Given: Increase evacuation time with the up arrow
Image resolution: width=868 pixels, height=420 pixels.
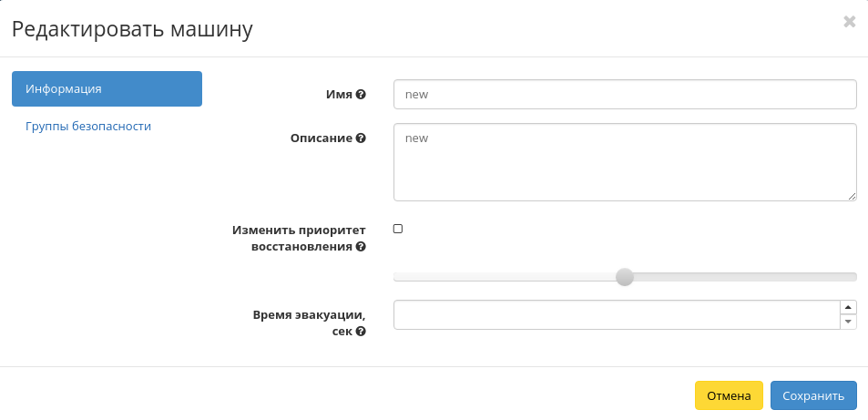Looking at the screenshot, I should 848,308.
